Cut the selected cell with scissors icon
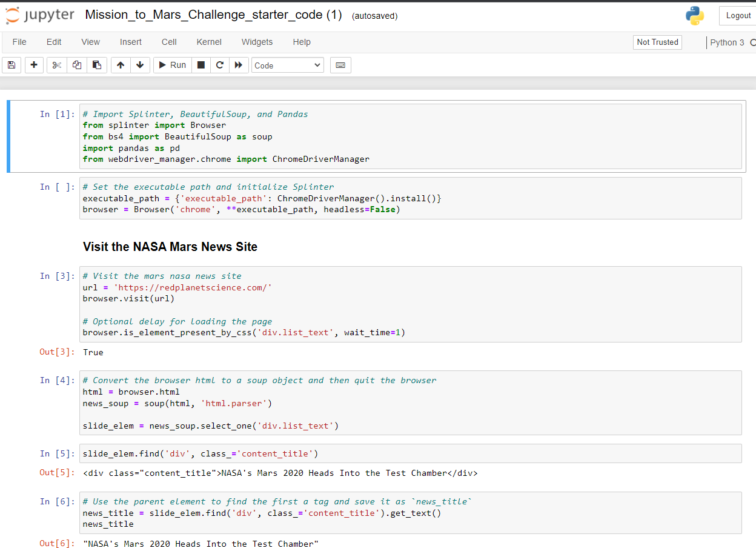The height and width of the screenshot is (548, 756). pyautogui.click(x=55, y=65)
